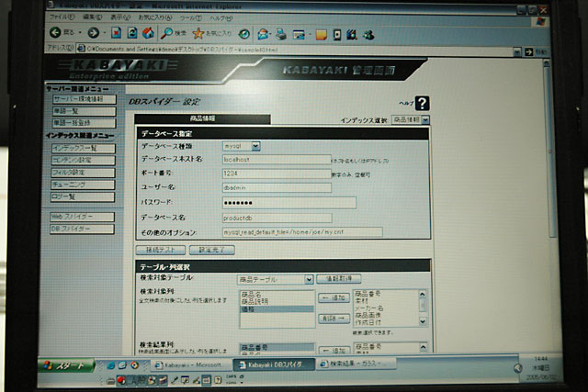Open DB スパイダー in sidebar
The height and width of the screenshot is (392, 588).
(x=82, y=229)
